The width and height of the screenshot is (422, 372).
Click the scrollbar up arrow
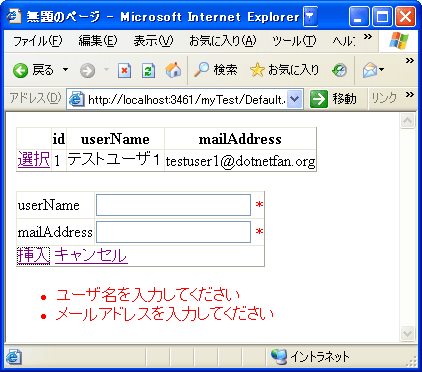click(x=408, y=120)
